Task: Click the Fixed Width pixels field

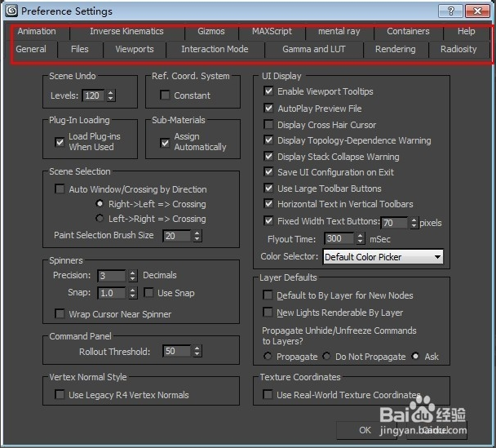Action: [x=394, y=223]
